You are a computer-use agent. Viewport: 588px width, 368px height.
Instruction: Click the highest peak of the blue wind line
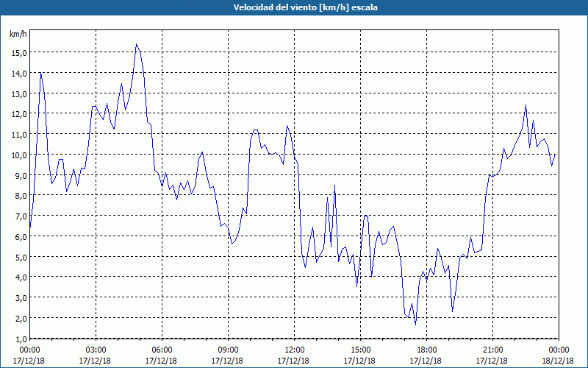tap(137, 44)
